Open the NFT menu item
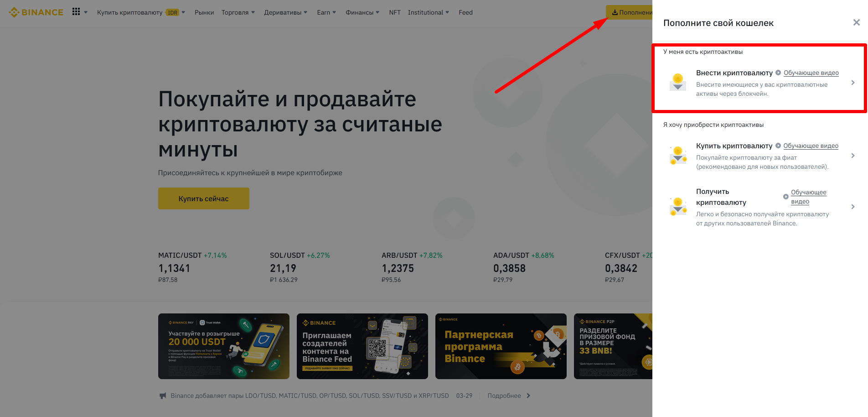The width and height of the screenshot is (868, 417). [395, 12]
